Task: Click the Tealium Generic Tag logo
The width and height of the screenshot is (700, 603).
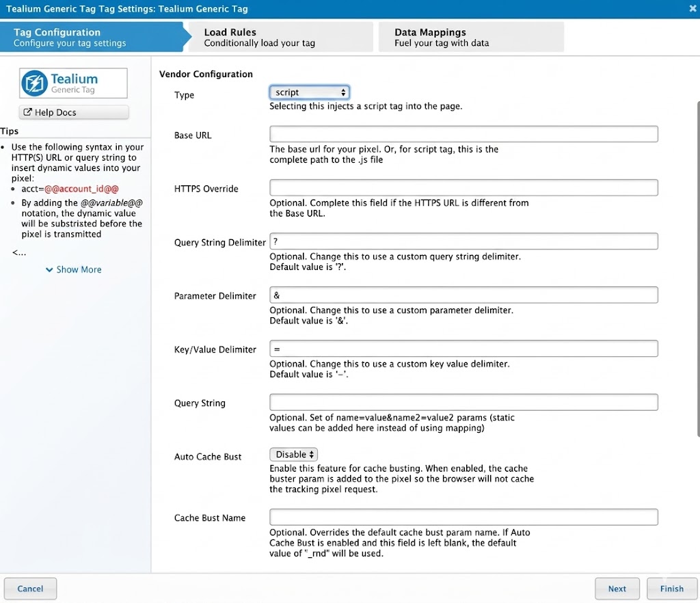Action: point(73,83)
